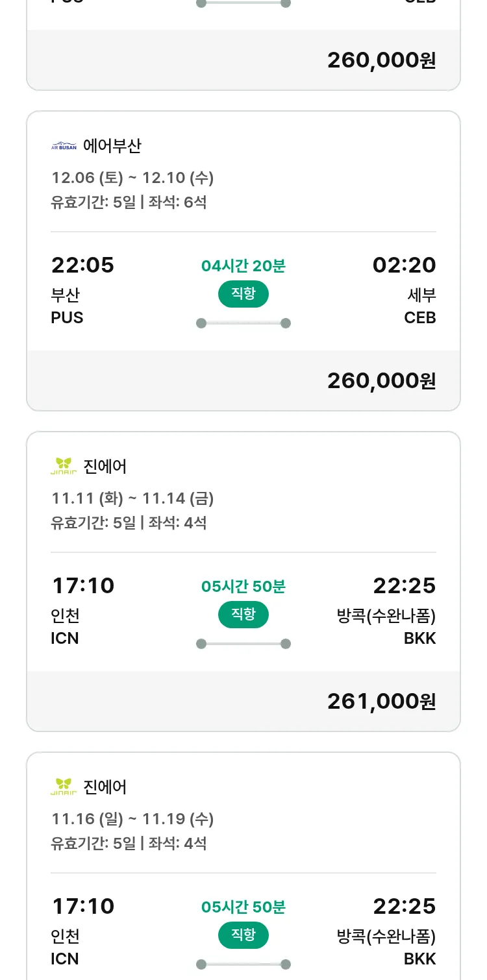The height and width of the screenshot is (980, 487).
Task: Click Jin Air logo on 11.11 flight
Action: coord(64,466)
